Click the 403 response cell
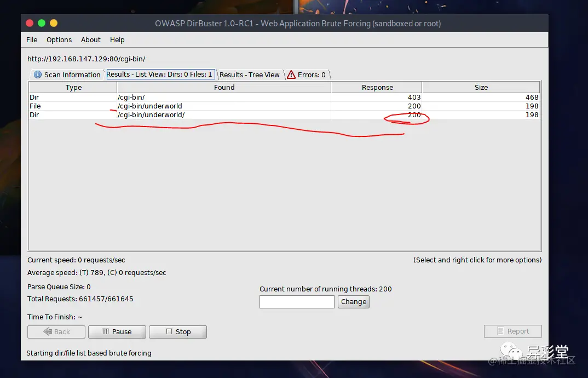 pos(377,97)
